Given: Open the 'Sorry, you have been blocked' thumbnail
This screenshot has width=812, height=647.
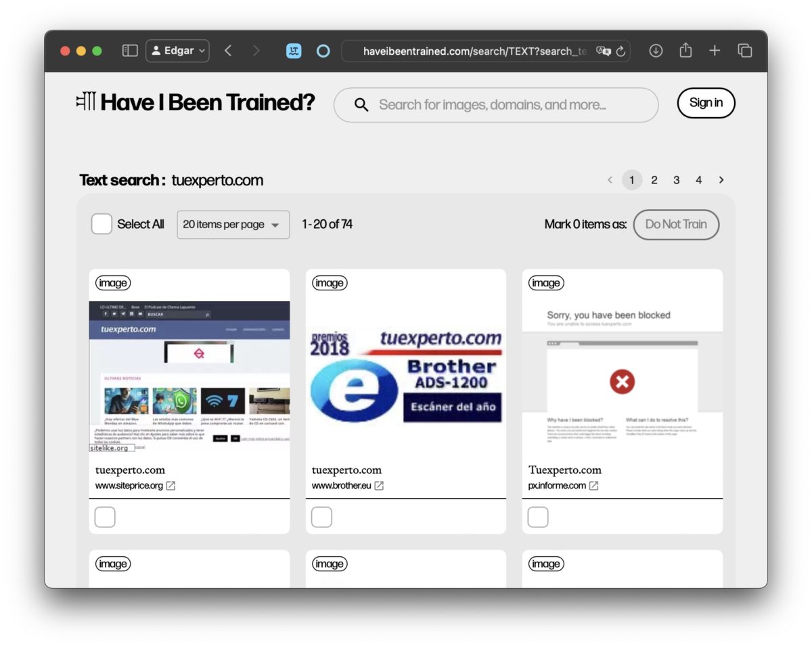Looking at the screenshot, I should 623,376.
